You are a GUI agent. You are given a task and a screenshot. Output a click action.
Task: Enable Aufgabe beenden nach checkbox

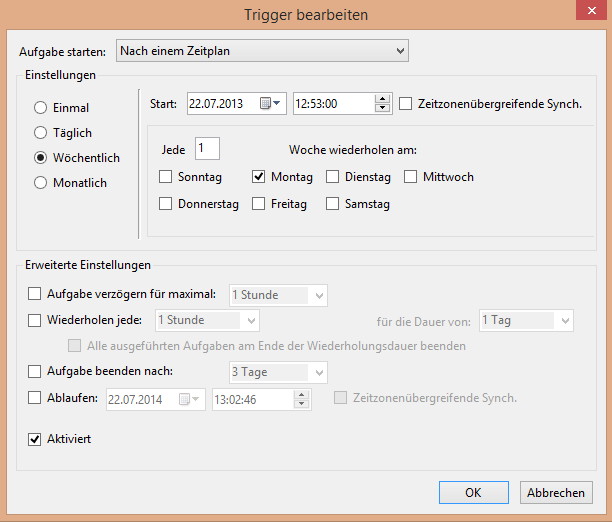click(x=34, y=371)
